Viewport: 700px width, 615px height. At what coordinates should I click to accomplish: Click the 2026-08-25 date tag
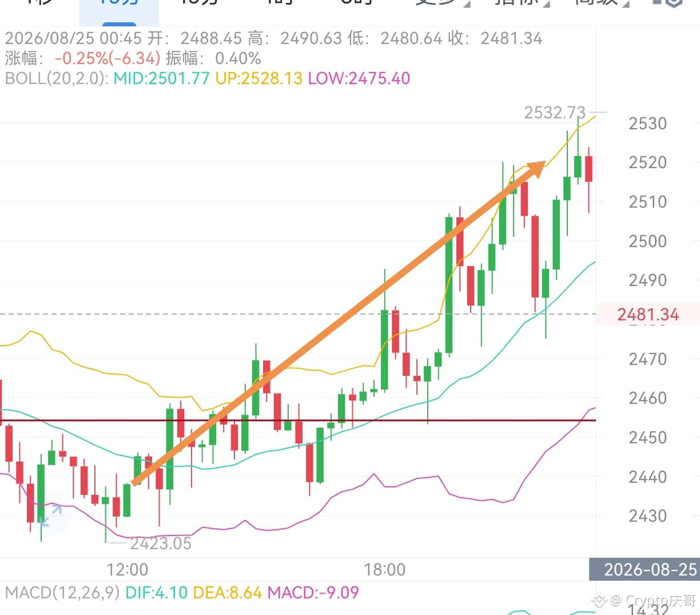pos(650,569)
